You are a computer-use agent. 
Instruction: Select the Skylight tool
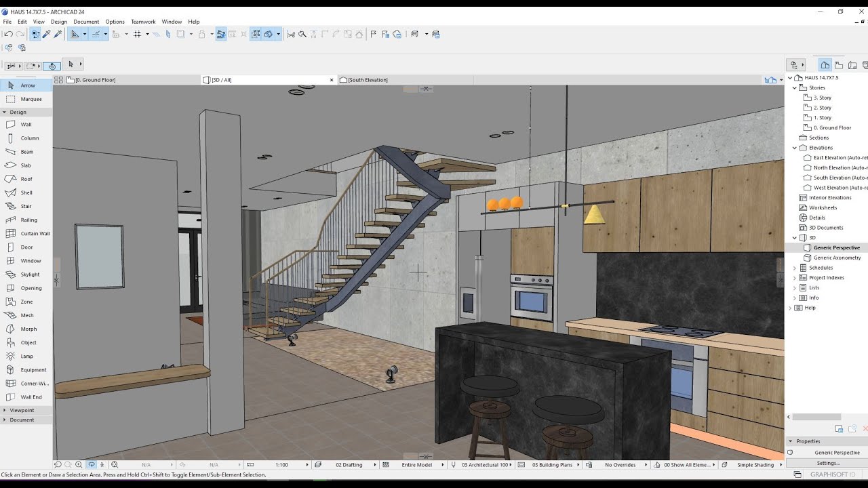26,274
